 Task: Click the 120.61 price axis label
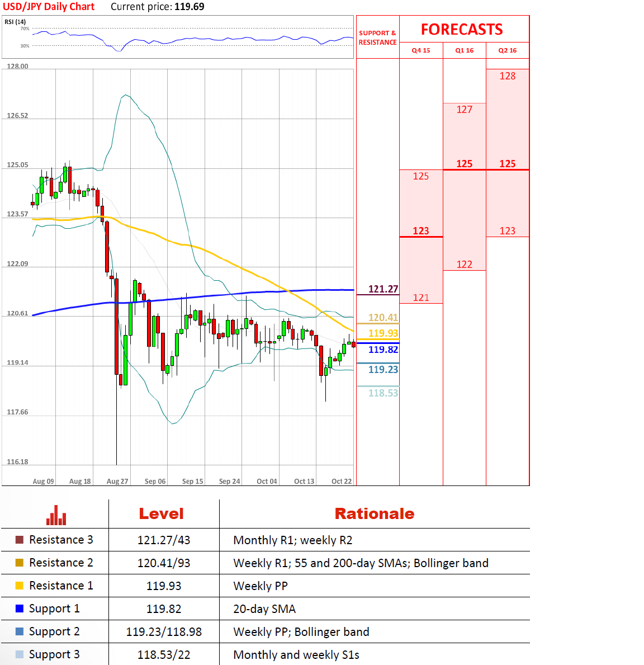(x=17, y=313)
